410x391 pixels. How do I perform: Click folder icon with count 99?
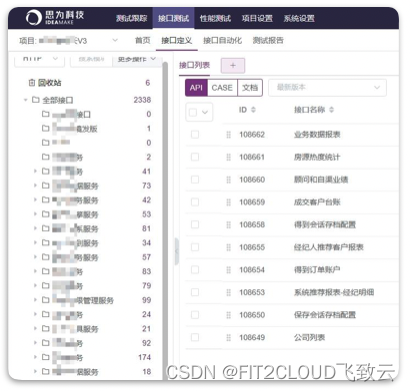tap(46, 300)
